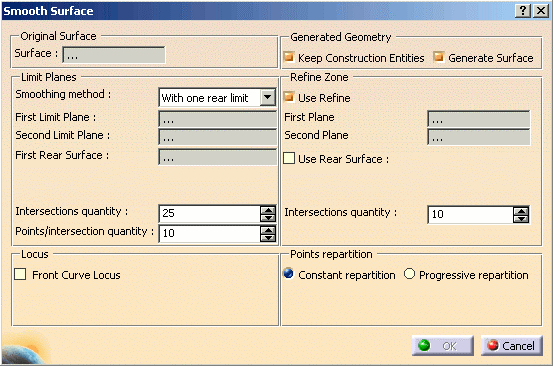
Task: Enable Use Rear Surface checkbox
Action: [289, 158]
